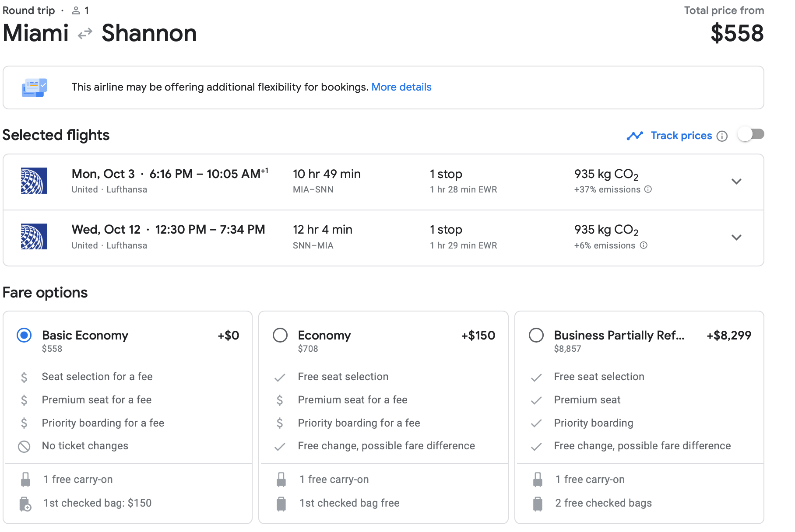
Task: Expand the Mon, Oct 3 flight details
Action: [736, 182]
